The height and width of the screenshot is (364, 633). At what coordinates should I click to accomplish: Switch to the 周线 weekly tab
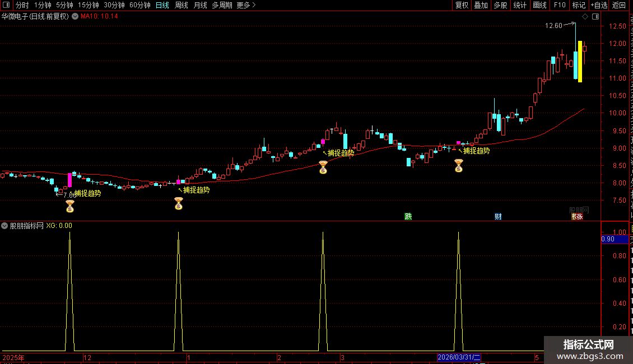[x=181, y=5]
